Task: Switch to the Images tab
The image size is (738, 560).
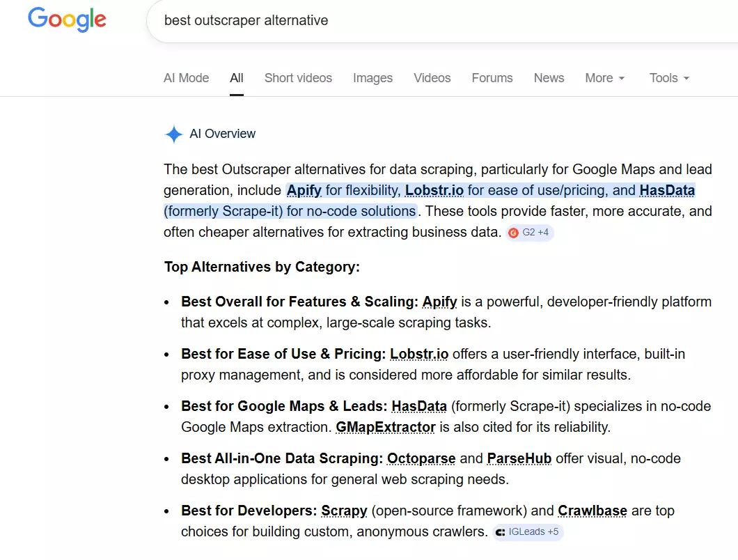Action: [x=372, y=78]
